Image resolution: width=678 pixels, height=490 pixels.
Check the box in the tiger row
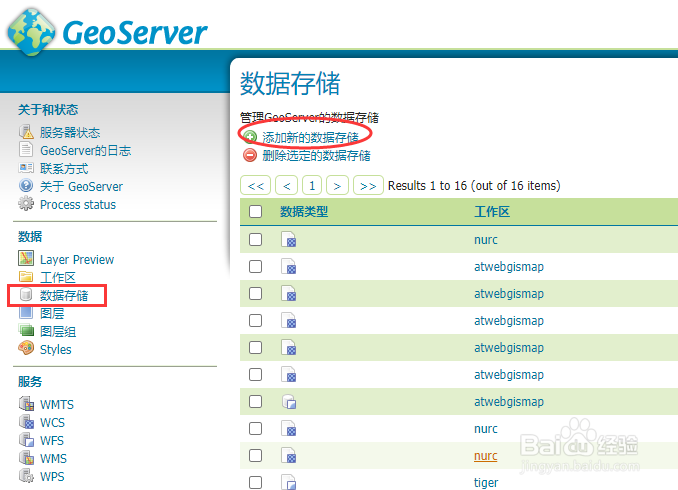coord(256,482)
